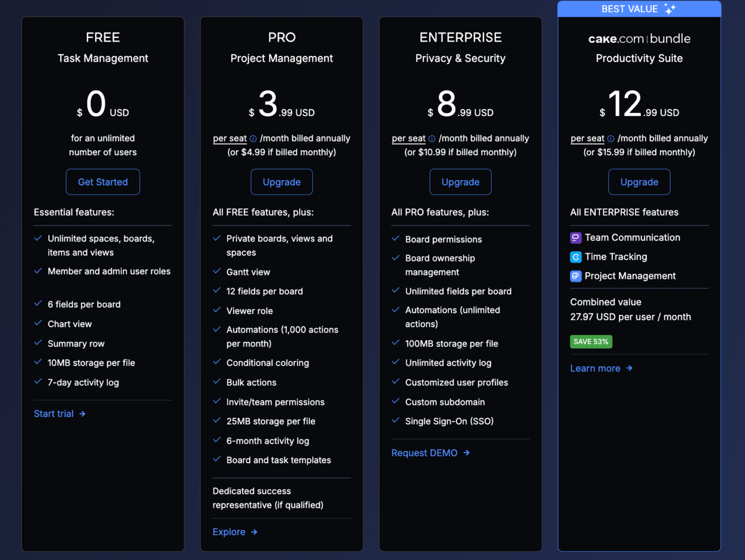
Task: Click the checkmark beside Gantt view
Action: (217, 271)
